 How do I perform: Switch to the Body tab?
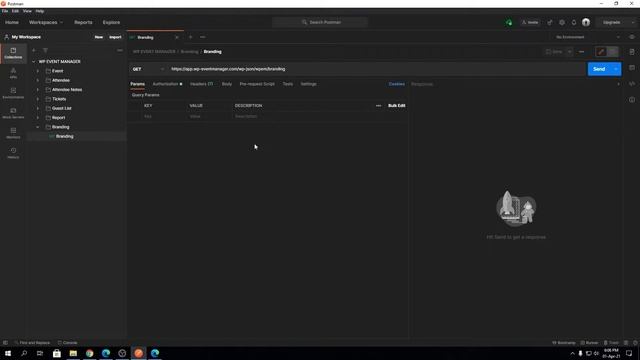click(227, 84)
